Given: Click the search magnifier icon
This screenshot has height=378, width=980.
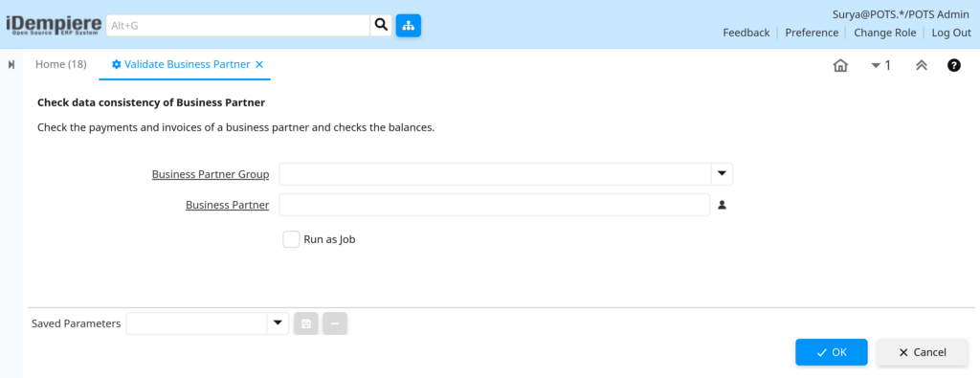Looking at the screenshot, I should 381,25.
